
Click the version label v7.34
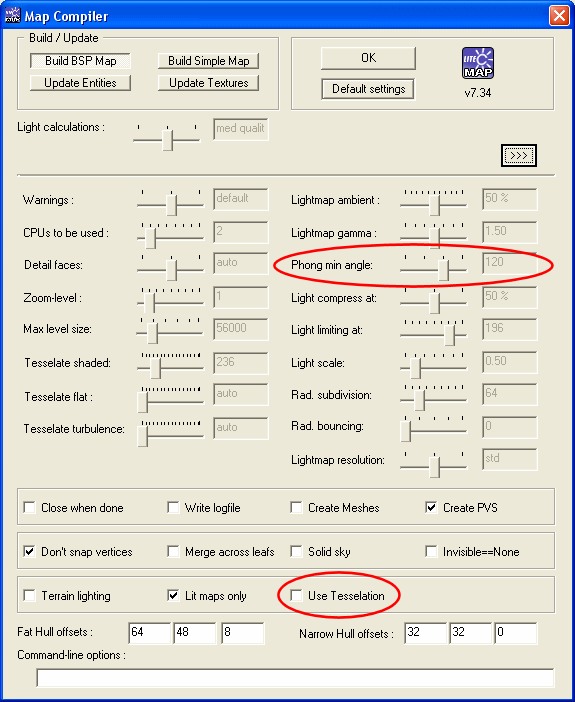pos(478,93)
